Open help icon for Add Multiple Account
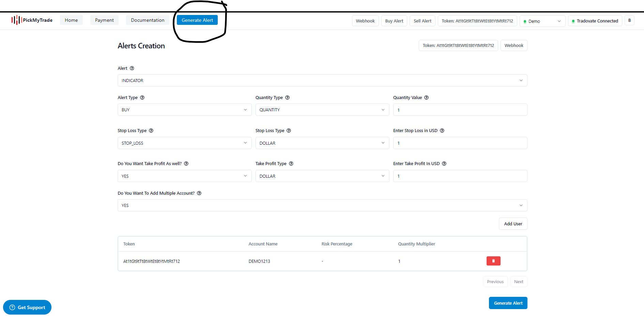 (x=199, y=193)
